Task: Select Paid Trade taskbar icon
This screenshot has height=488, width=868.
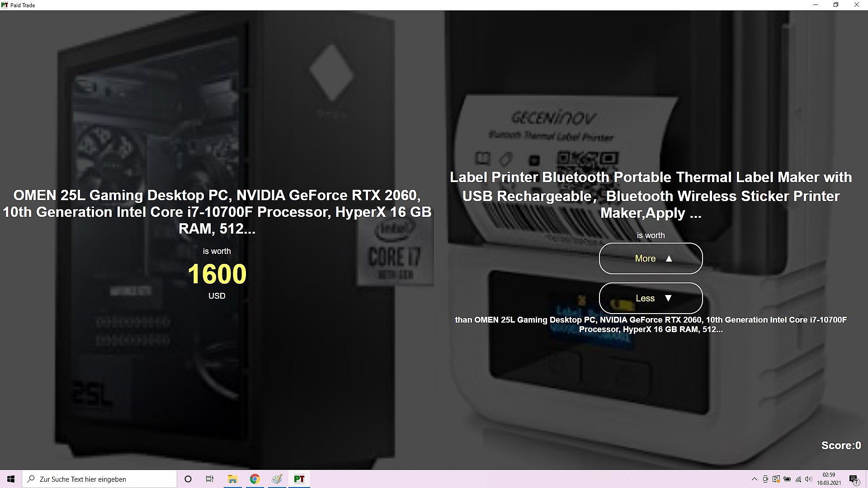Action: (x=299, y=479)
